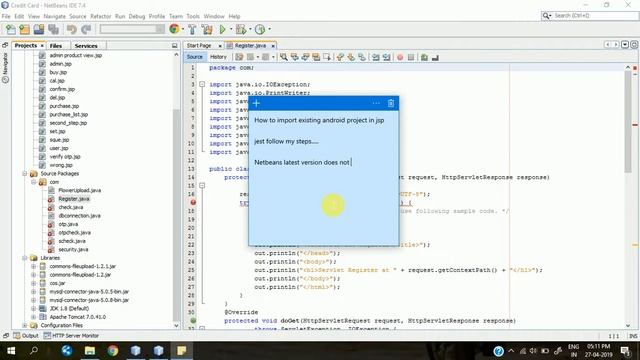This screenshot has height=360, width=640.
Task: Open the Navigator side panel
Action: click(5, 68)
